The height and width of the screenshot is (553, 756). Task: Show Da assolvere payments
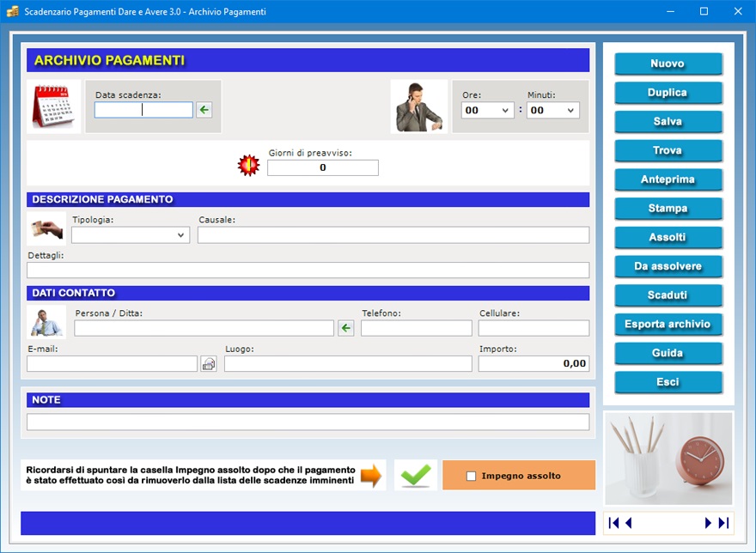click(x=668, y=266)
